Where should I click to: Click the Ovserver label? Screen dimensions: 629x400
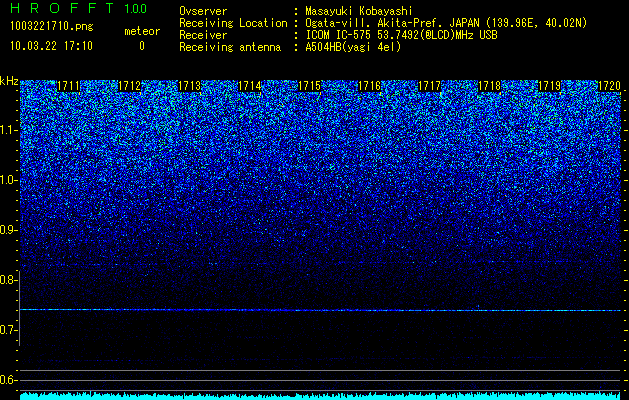coord(203,11)
